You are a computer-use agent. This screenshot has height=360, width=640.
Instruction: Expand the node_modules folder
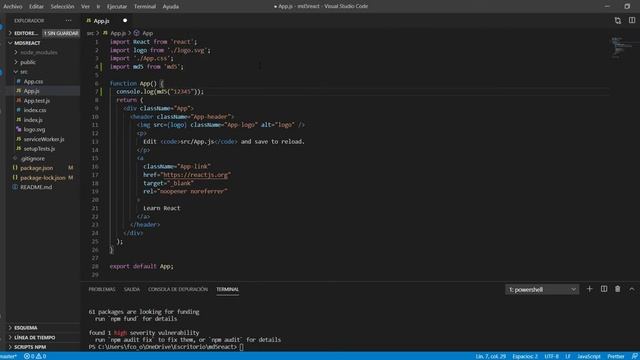pyautogui.click(x=39, y=52)
